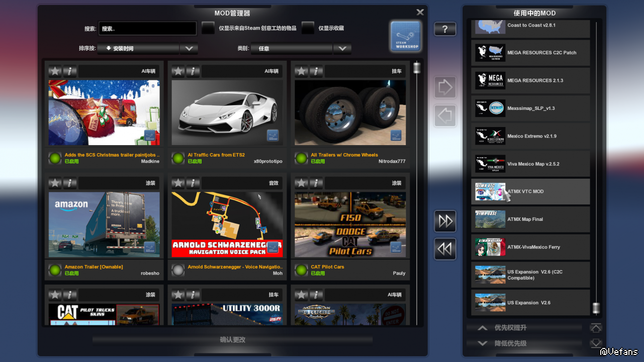Click the mod list scrollbar handle
Screen dimensions: 644x362
click(417, 68)
